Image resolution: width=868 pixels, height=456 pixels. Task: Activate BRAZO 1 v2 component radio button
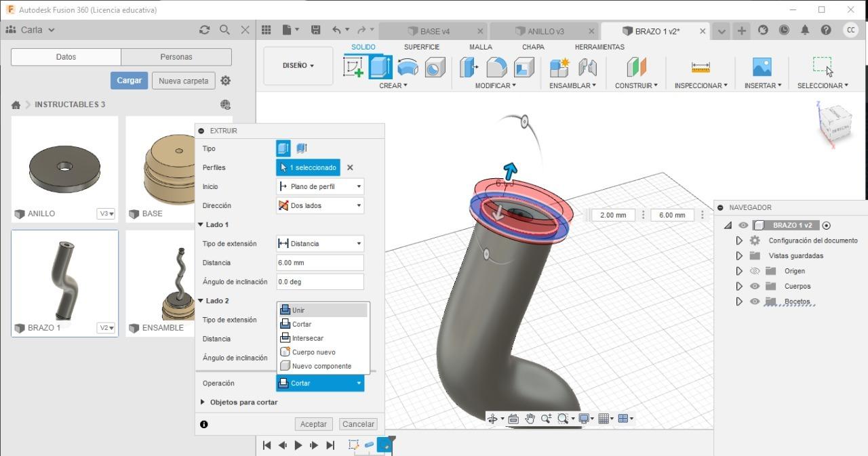pyautogui.click(x=827, y=226)
